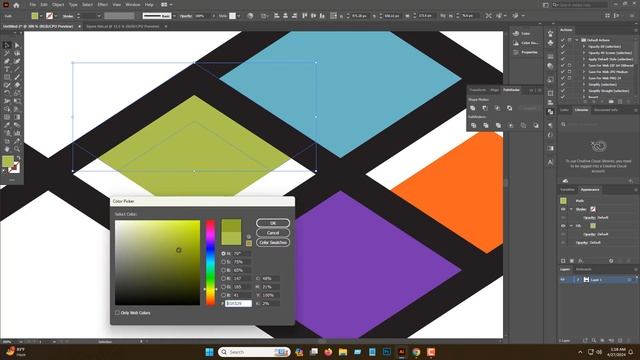
Task: Select the S saturation radio button
Action: point(223,262)
